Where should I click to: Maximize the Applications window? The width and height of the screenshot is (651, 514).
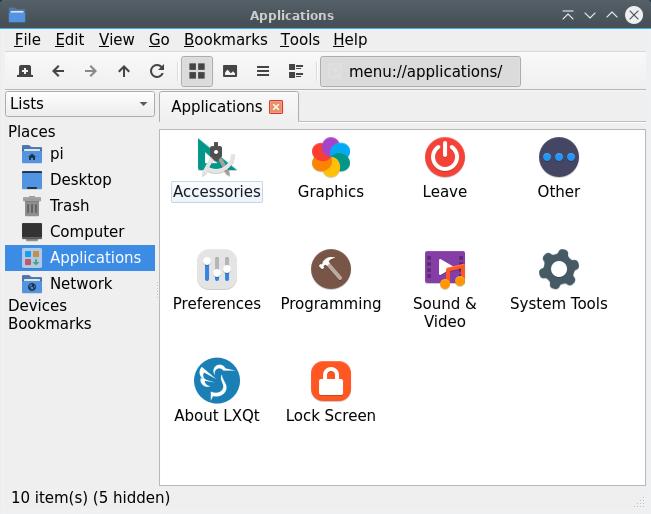(612, 15)
